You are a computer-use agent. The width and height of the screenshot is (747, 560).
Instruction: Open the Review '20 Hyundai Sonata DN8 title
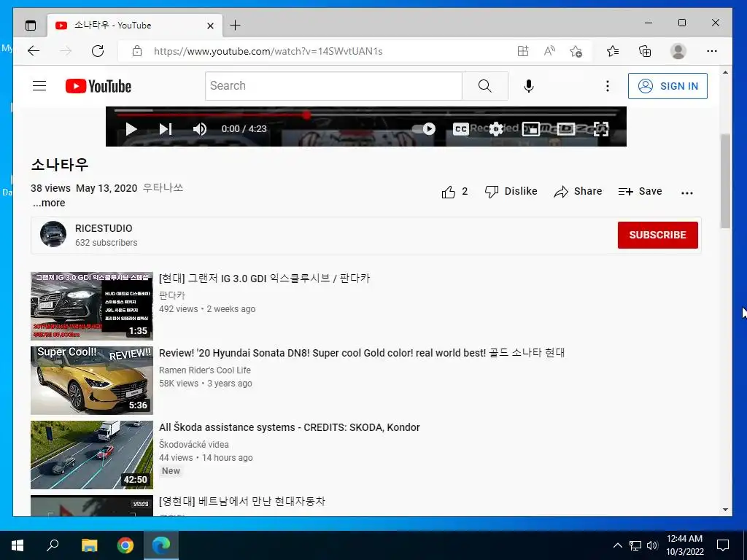coord(362,353)
